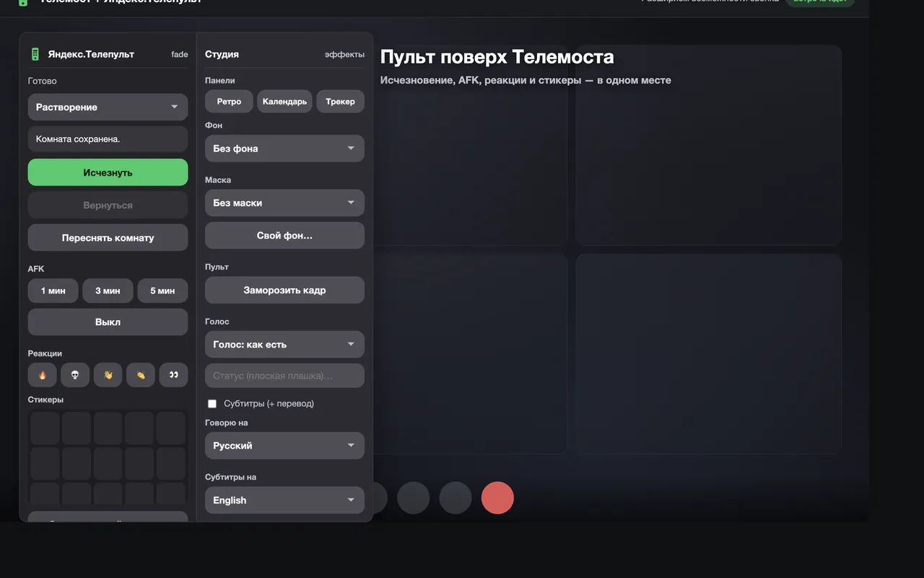Open the Трекер panel

(x=340, y=101)
